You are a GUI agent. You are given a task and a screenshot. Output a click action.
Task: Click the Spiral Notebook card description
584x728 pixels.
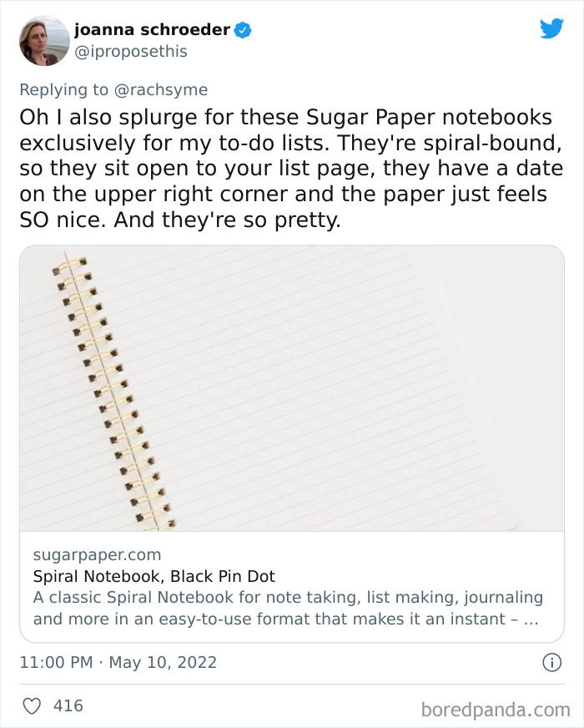(288, 609)
